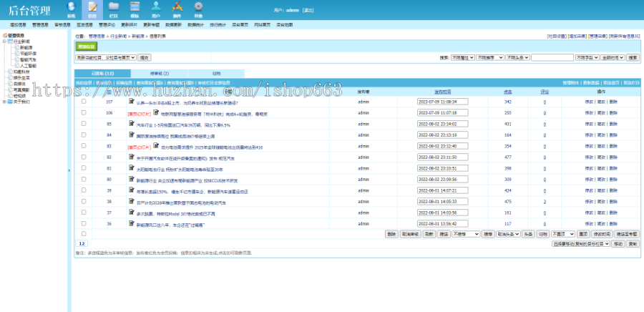644x312 pixels.
Task: Switch to the 归档 tab
Action: tap(216, 74)
